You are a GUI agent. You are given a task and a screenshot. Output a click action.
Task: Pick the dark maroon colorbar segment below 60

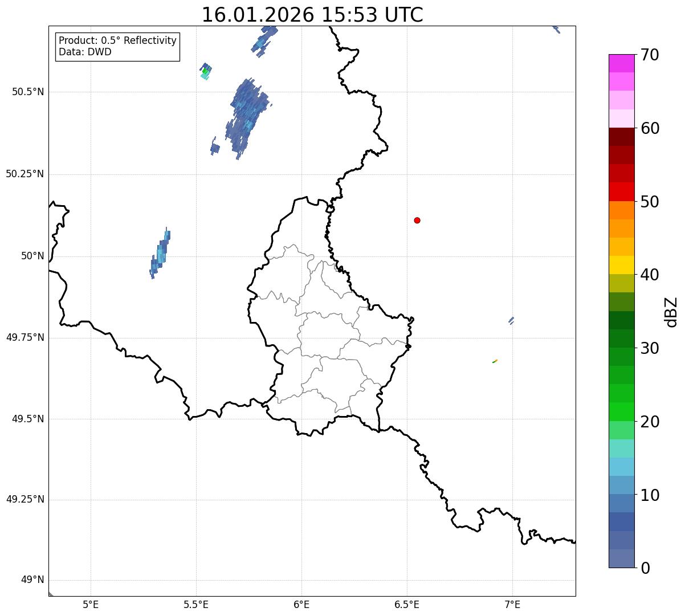[621, 137]
